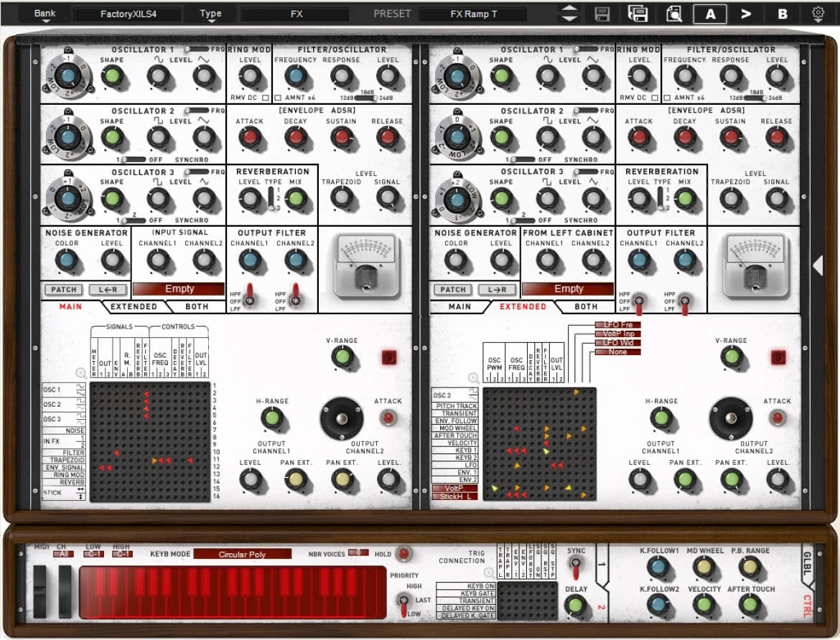Click the left envelope Release red knob

[x=387, y=138]
